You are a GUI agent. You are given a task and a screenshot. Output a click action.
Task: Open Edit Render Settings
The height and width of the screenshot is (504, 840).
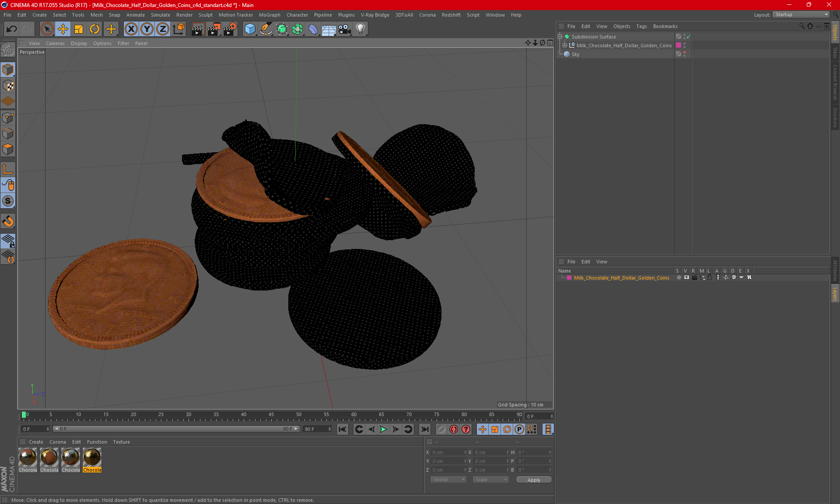coord(230,29)
